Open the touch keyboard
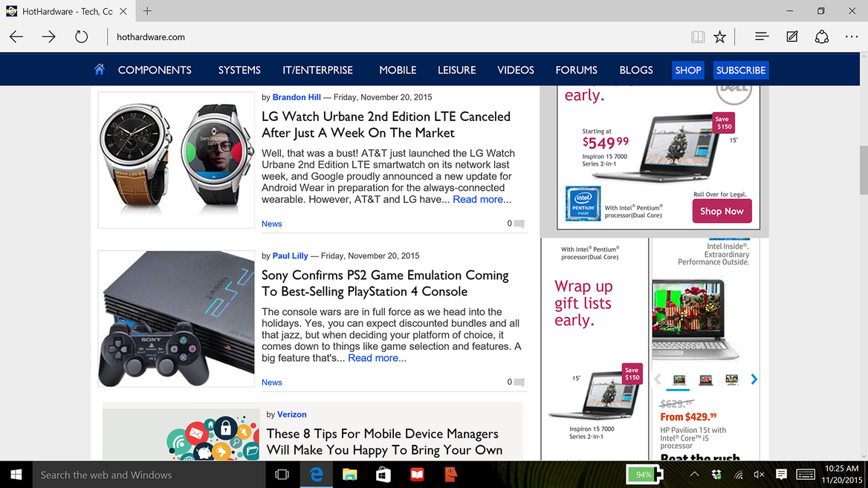The width and height of the screenshot is (868, 488). coord(806,475)
